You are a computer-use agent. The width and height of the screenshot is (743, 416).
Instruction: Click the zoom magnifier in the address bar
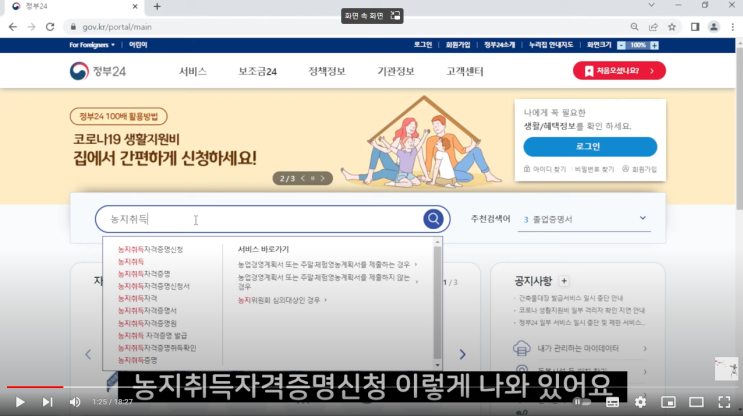634,27
